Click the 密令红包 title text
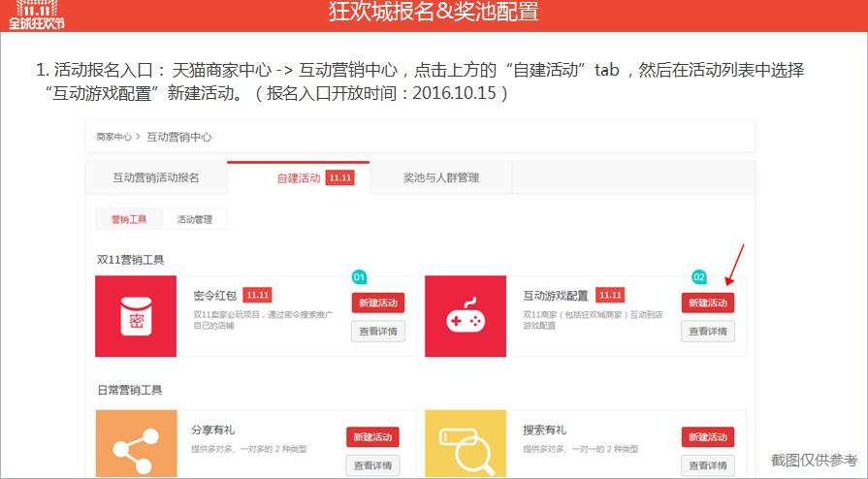Image resolution: width=868 pixels, height=479 pixels. [215, 296]
